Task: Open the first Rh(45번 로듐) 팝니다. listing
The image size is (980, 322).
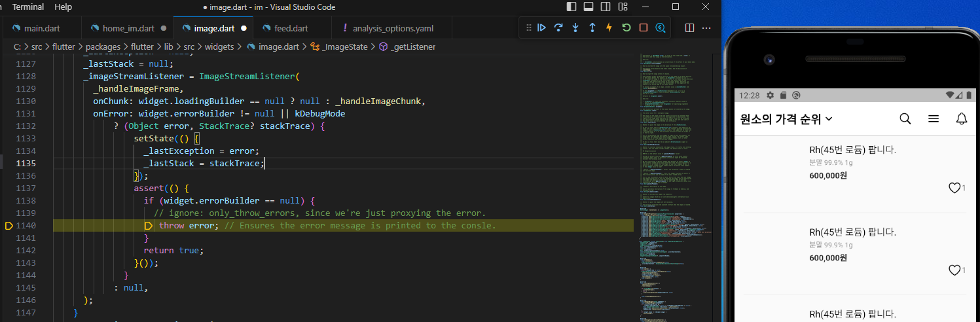Action: (852, 150)
